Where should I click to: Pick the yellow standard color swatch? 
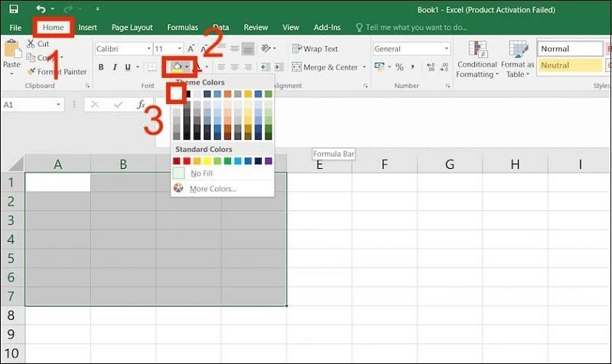pos(207,161)
